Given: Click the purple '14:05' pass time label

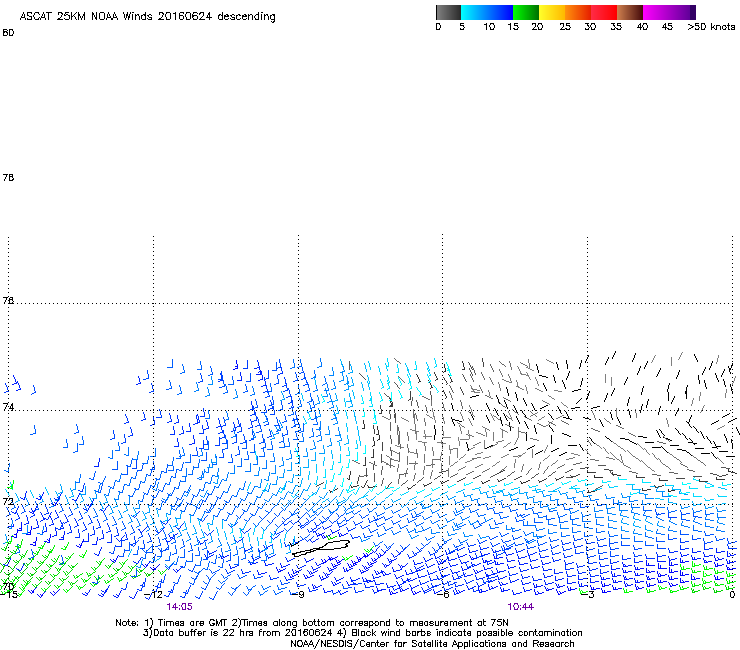Looking at the screenshot, I should tap(179, 607).
